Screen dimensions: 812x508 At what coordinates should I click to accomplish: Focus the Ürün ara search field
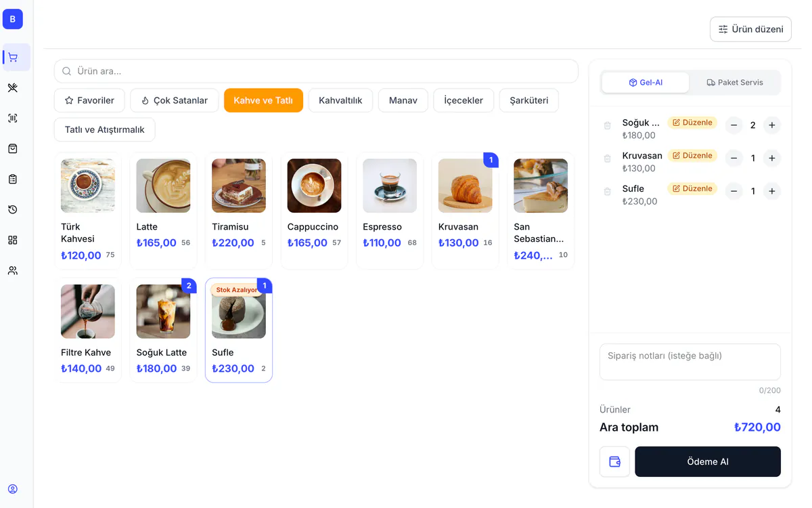[316, 71]
